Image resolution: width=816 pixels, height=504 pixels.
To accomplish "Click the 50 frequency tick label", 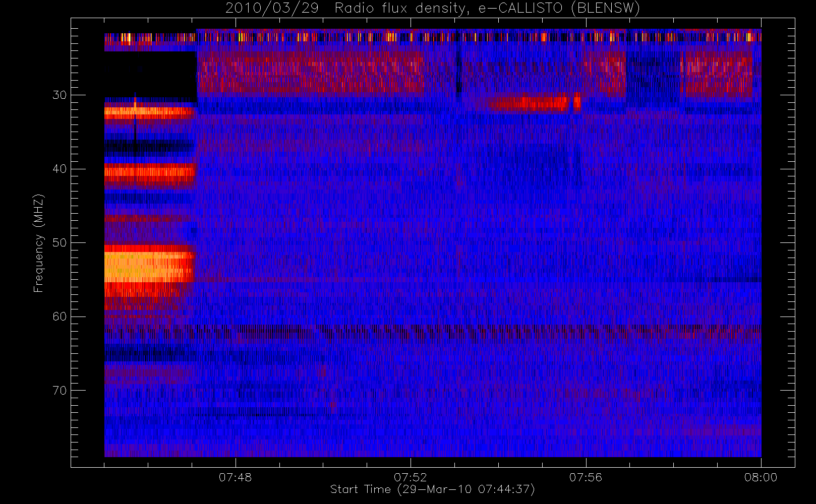I will tap(60, 243).
